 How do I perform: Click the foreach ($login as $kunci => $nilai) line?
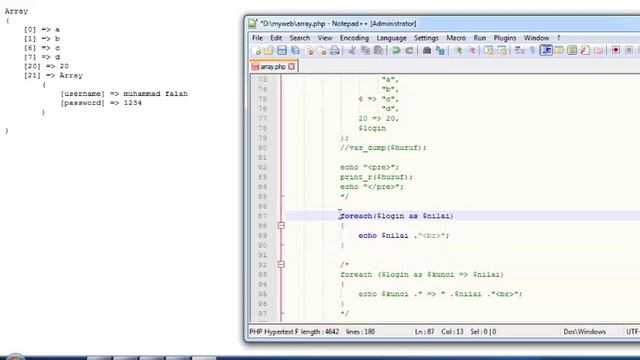(422, 275)
